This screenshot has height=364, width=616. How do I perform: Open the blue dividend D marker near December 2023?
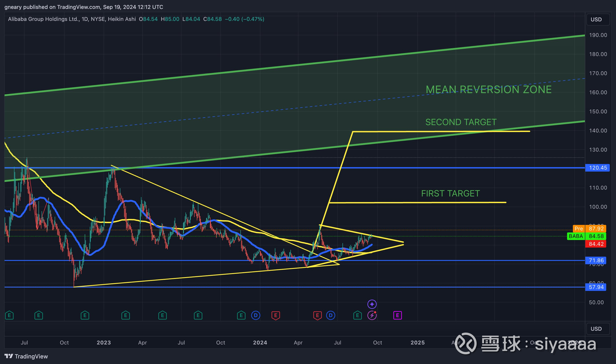256,315
